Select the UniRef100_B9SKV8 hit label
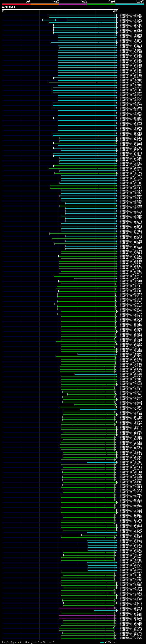Viewport: 146px width, 644px height. click(131, 633)
